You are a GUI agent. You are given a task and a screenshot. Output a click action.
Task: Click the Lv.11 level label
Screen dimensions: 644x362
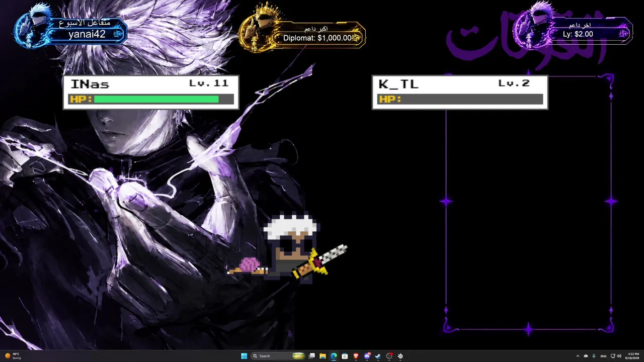[209, 83]
